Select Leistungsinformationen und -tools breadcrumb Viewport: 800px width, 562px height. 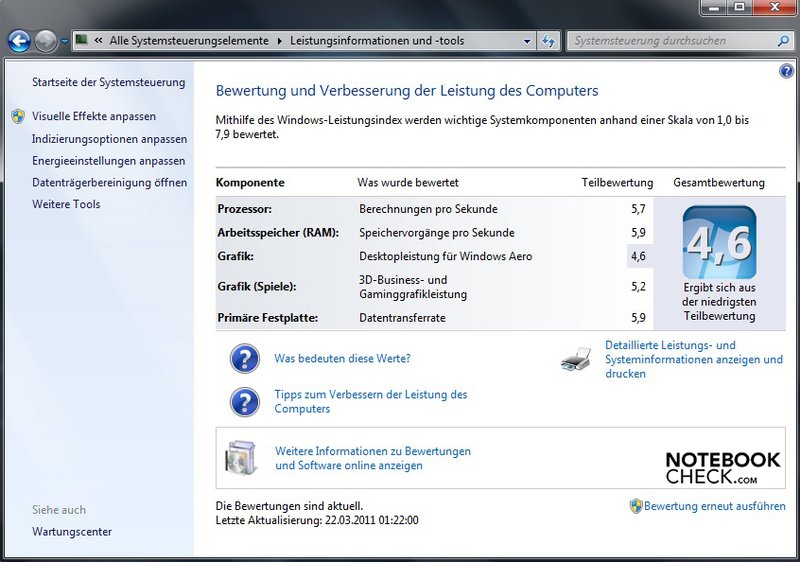click(x=377, y=40)
